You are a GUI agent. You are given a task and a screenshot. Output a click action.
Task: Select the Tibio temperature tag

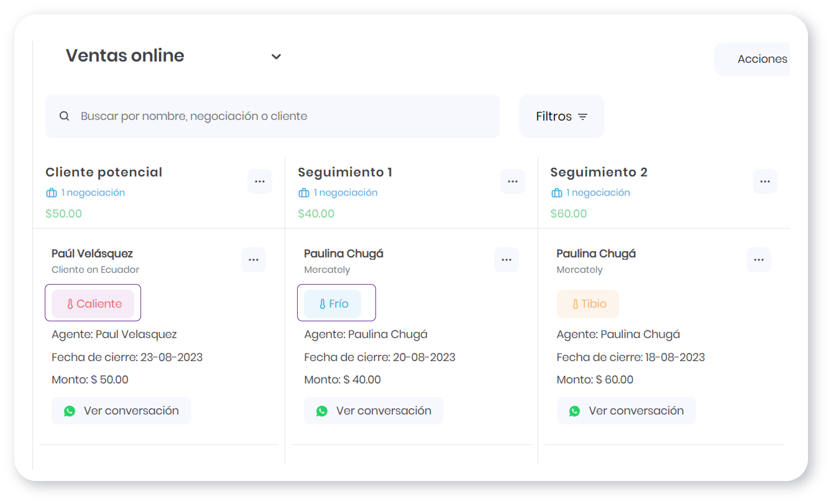(587, 303)
